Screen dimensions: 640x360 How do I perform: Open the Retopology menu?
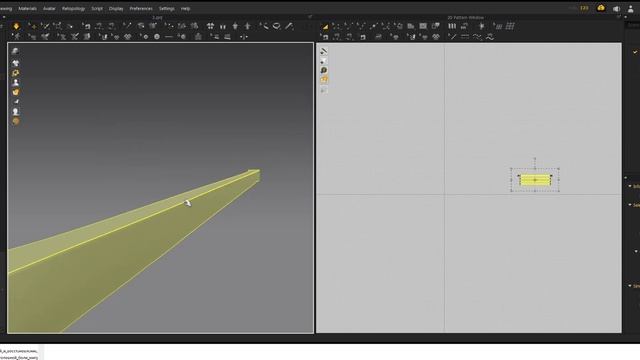(x=73, y=9)
